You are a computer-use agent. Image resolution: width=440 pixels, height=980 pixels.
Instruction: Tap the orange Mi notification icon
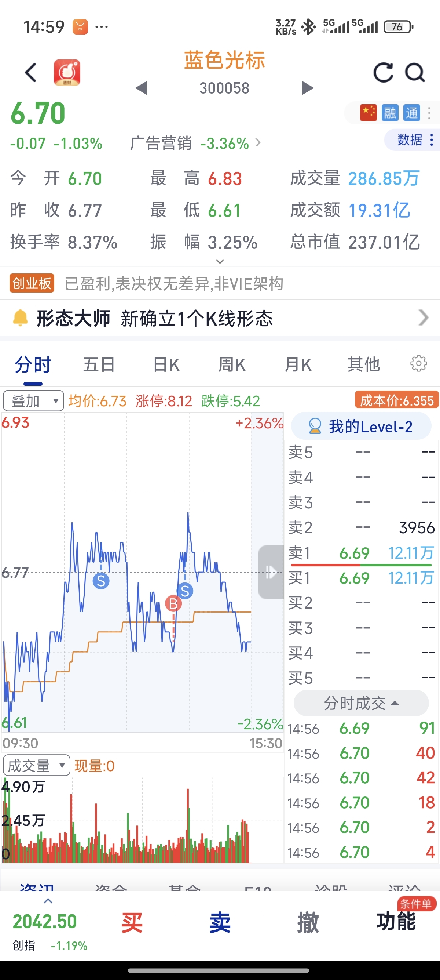80,27
